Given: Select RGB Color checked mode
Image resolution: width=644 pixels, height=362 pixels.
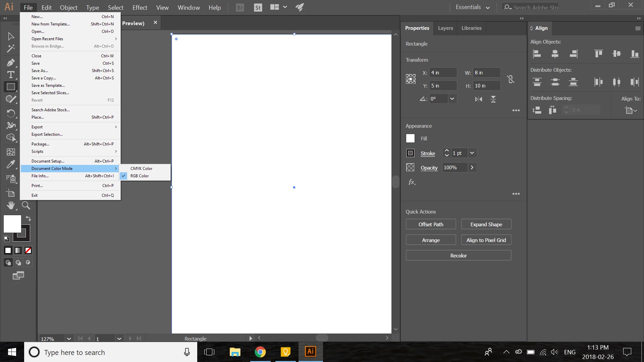Looking at the screenshot, I should pyautogui.click(x=140, y=176).
